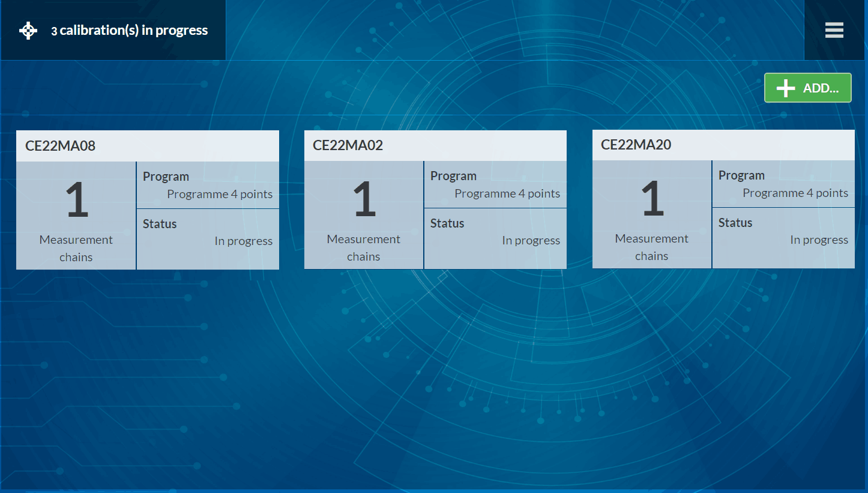
Task: Click the In progress status of CE22MA08
Action: (x=244, y=241)
